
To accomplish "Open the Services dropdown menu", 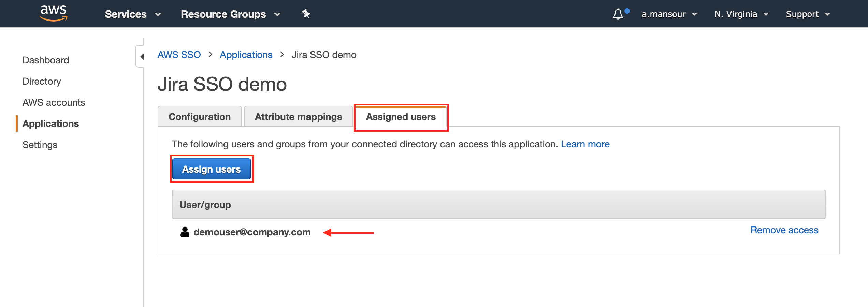I will [x=133, y=14].
